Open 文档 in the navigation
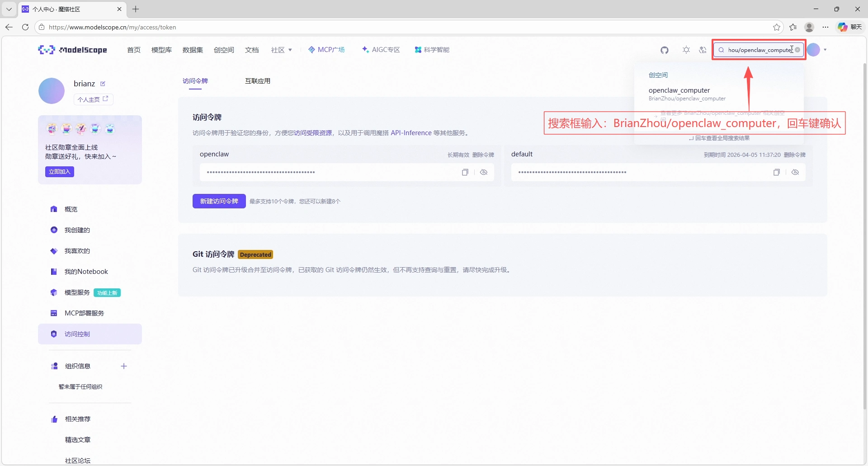Viewport: 868px width, 466px height. (x=252, y=50)
